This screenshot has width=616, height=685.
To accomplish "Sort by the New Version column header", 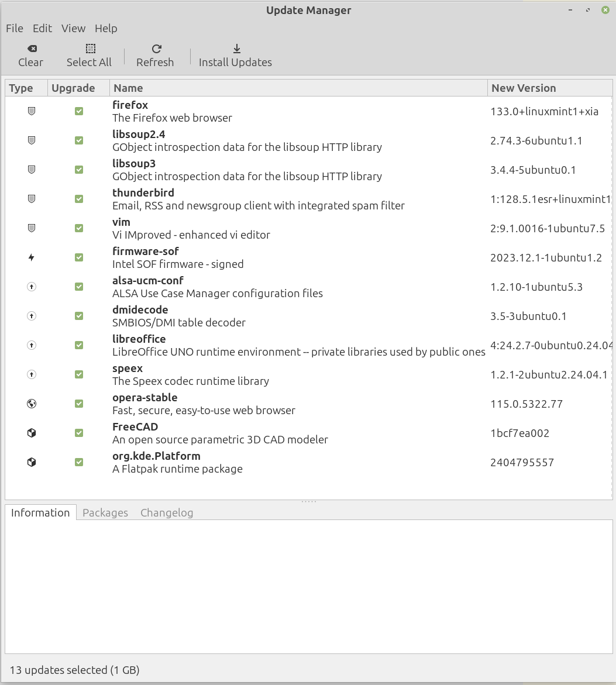I will pos(550,88).
